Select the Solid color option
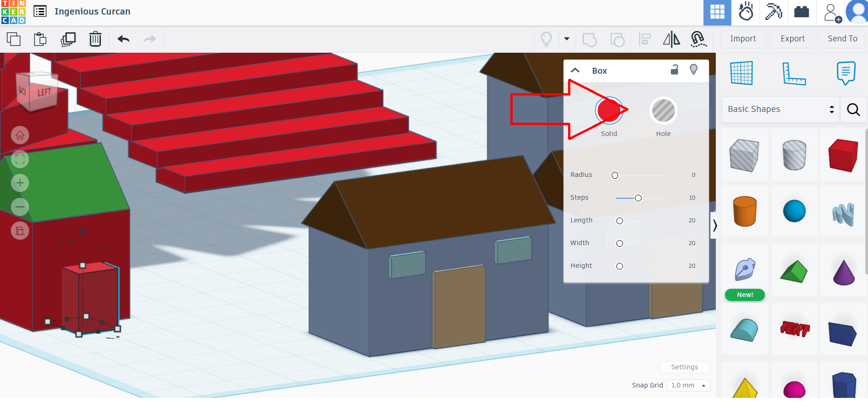Viewport: 868px width, 412px height. 609,111
